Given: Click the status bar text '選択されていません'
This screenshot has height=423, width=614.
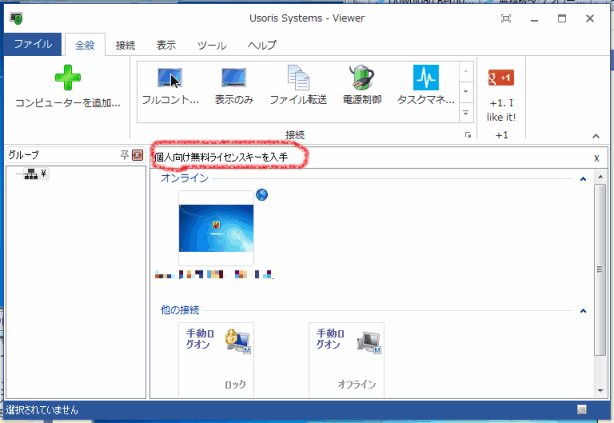Looking at the screenshot, I should point(42,410).
